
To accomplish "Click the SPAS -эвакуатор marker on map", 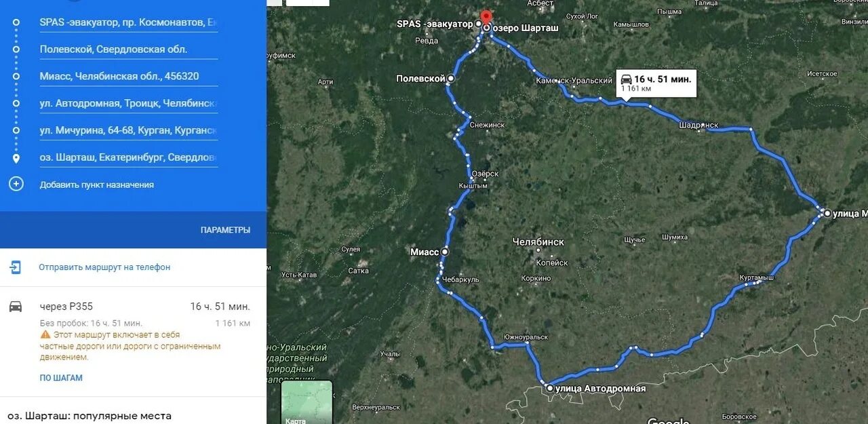I will (x=478, y=24).
